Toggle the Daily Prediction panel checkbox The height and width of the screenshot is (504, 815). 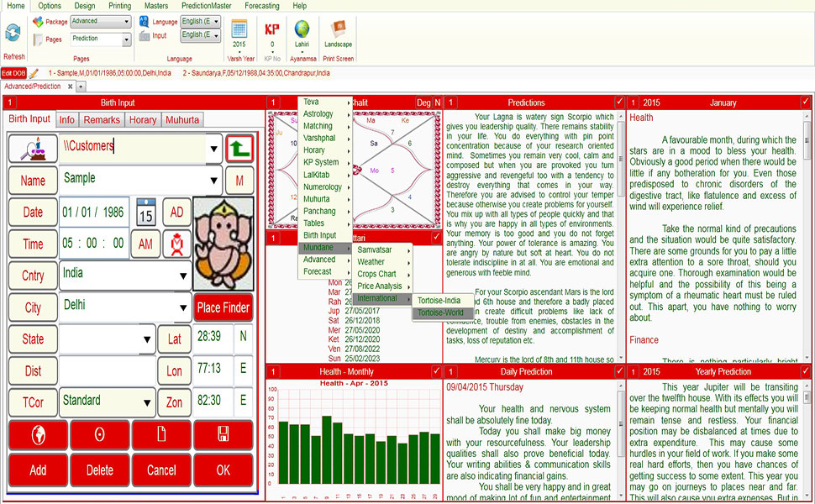click(x=619, y=371)
